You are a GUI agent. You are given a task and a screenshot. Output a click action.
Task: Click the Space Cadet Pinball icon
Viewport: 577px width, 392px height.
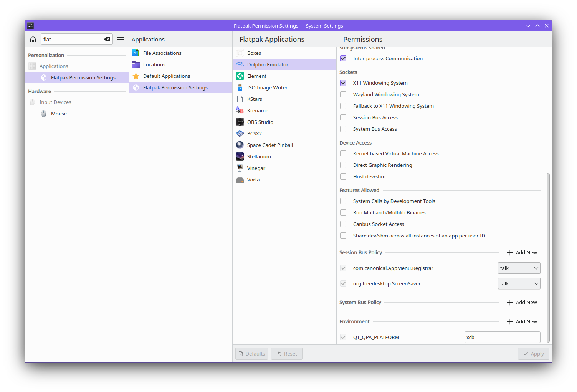pos(240,145)
